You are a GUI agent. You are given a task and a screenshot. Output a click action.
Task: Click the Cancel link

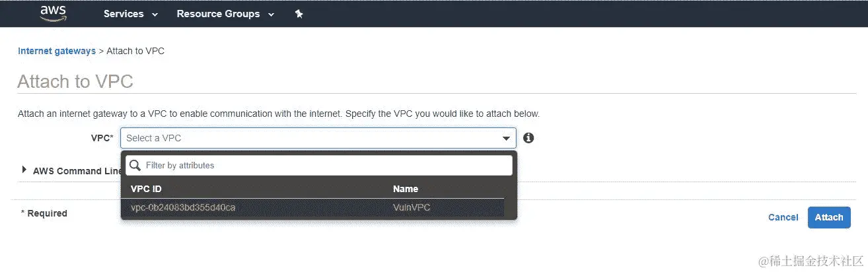coord(783,217)
